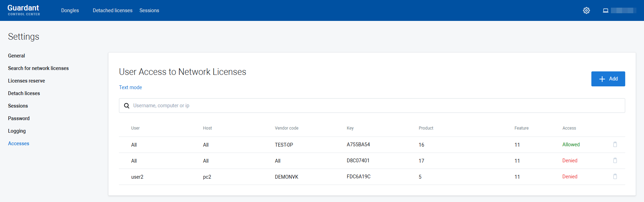Go to Detached licenses
The height and width of the screenshot is (202, 644).
pyautogui.click(x=112, y=10)
